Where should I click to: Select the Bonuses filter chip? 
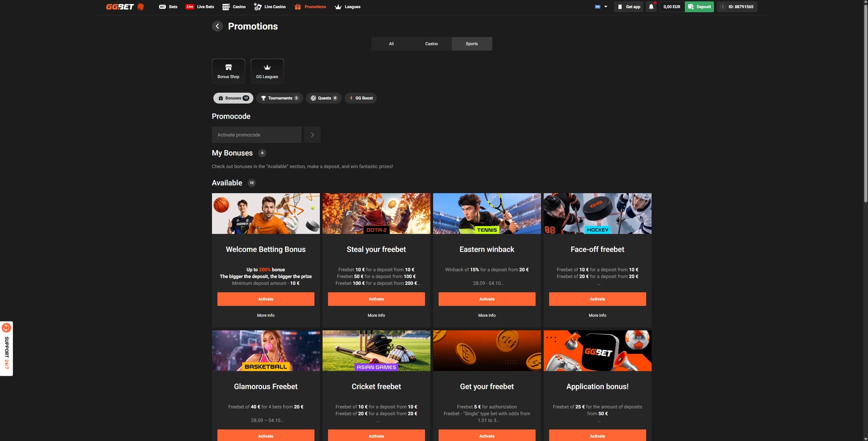(233, 98)
